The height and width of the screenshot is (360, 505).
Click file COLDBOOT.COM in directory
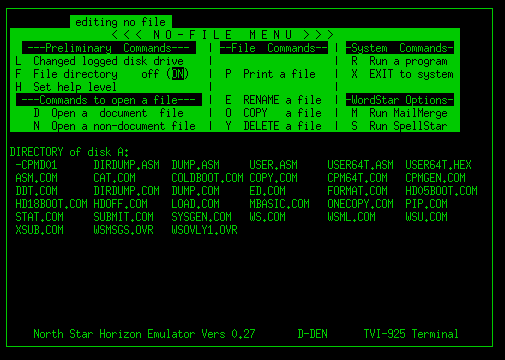(x=207, y=178)
